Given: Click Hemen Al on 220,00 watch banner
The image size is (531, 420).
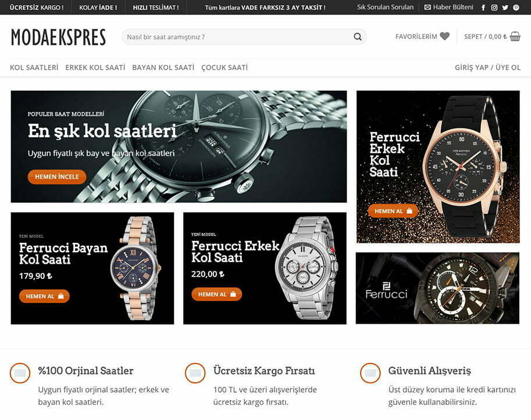Looking at the screenshot, I should [217, 294].
